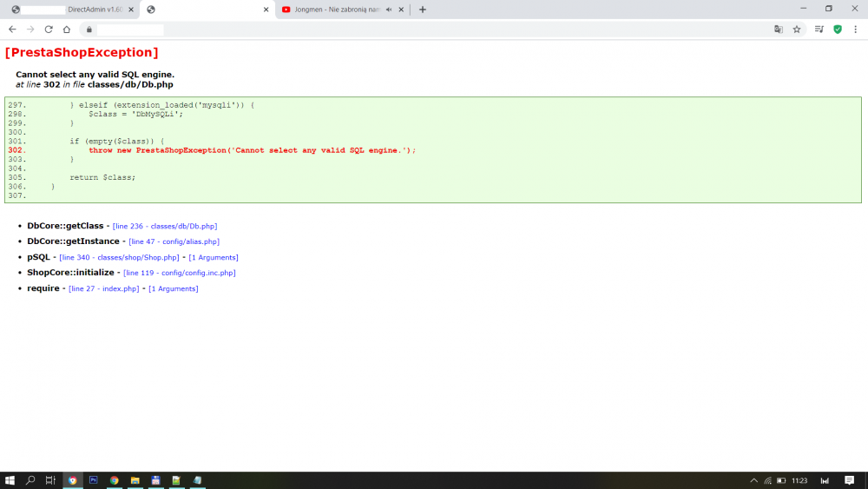Image resolution: width=868 pixels, height=489 pixels.
Task: Open the Chrome three-dot menu
Action: 855,30
